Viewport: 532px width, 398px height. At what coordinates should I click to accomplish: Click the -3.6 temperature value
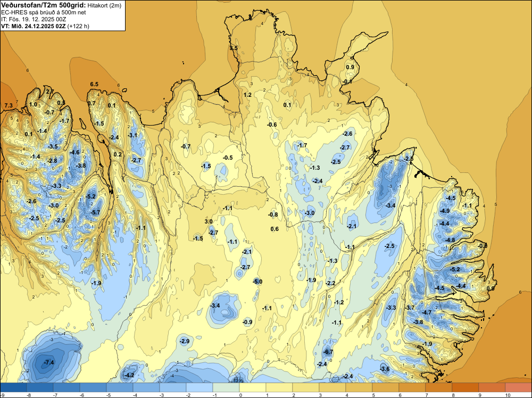point(385,369)
